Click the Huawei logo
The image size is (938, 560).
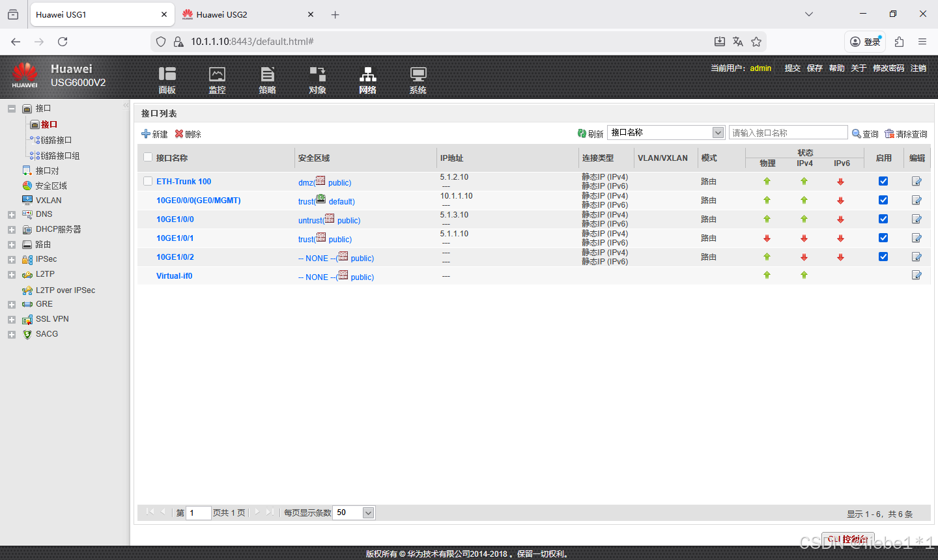(25, 74)
